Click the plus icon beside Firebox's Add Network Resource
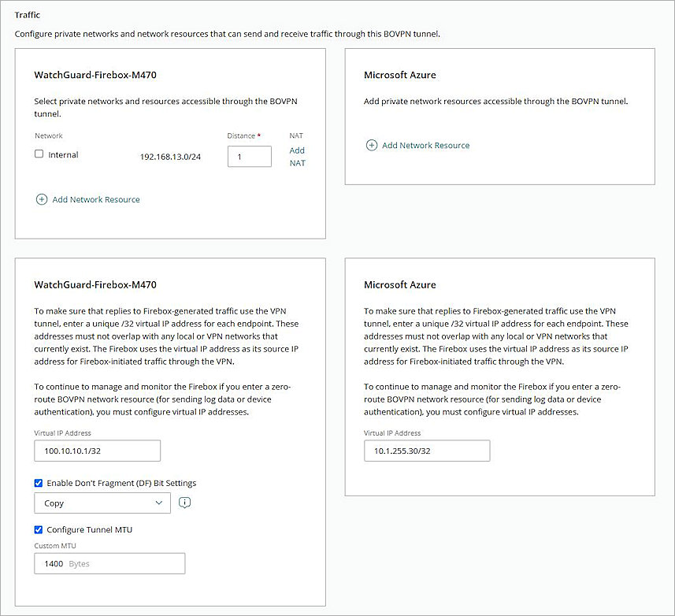Viewport: 675px width, 616px height. coord(42,199)
